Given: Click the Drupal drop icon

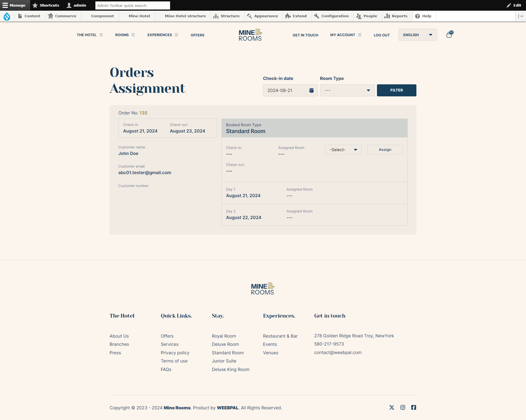Looking at the screenshot, I should coord(7,16).
